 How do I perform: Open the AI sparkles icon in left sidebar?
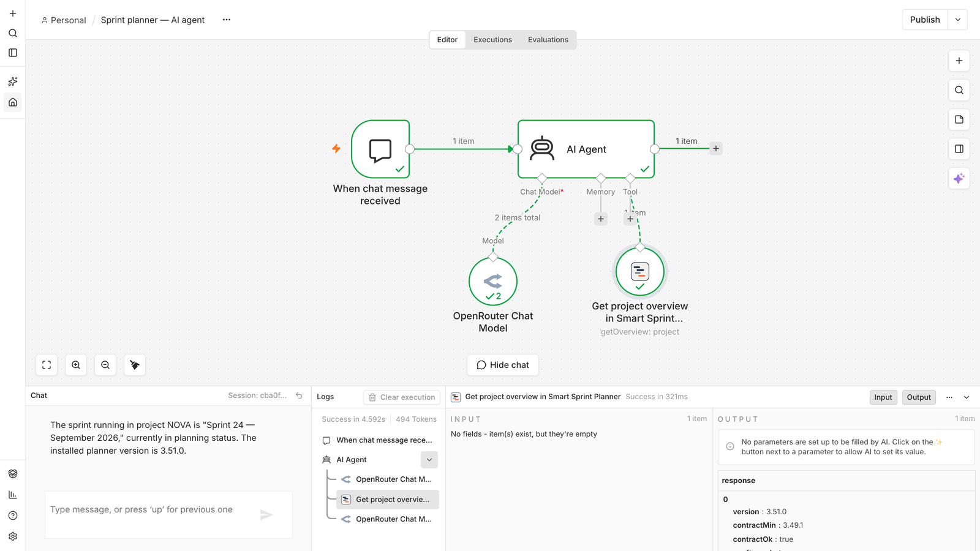[x=13, y=81]
